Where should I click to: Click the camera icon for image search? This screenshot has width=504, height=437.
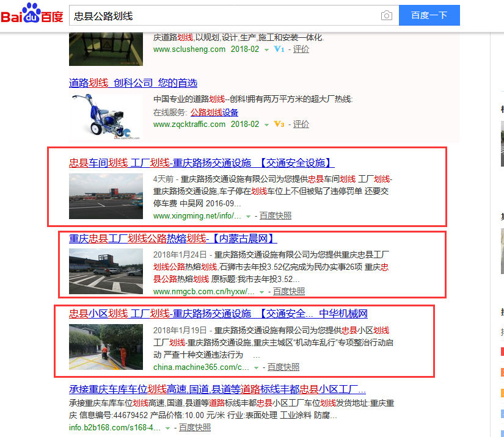pos(387,15)
